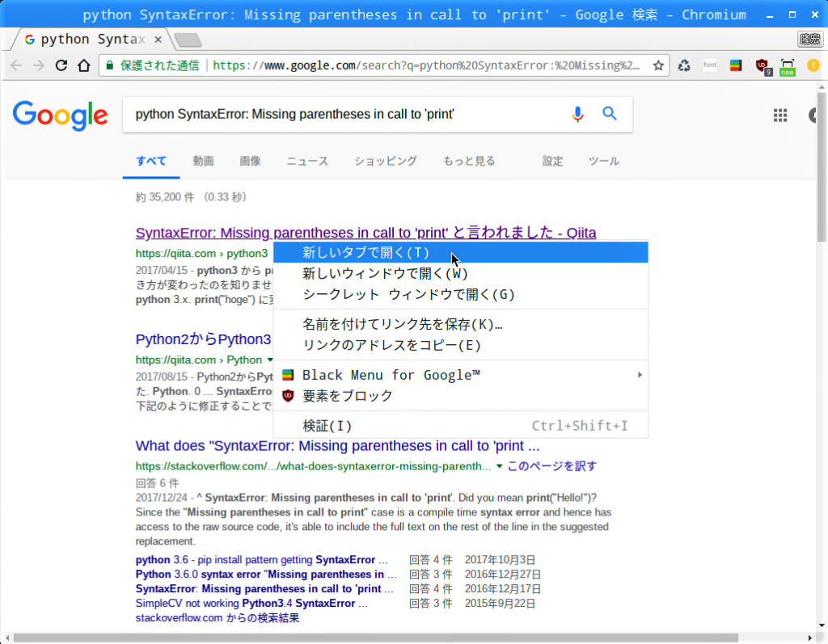This screenshot has width=828, height=644.
Task: Switch to the 画像 search tab
Action: click(x=251, y=161)
